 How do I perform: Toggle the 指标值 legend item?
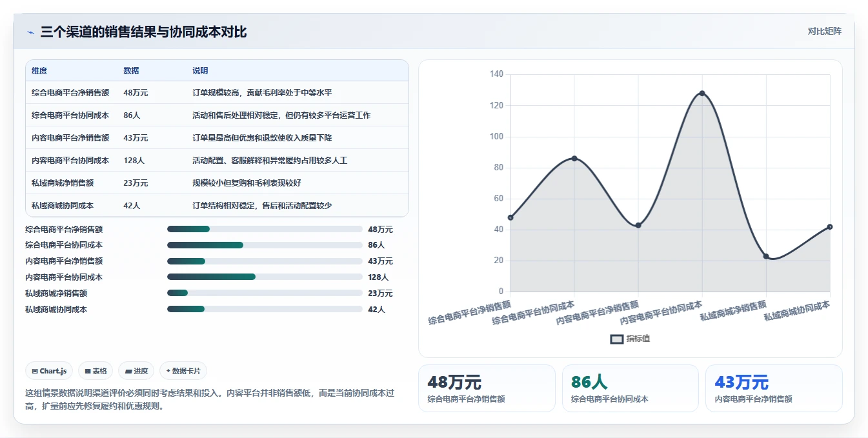click(x=630, y=339)
